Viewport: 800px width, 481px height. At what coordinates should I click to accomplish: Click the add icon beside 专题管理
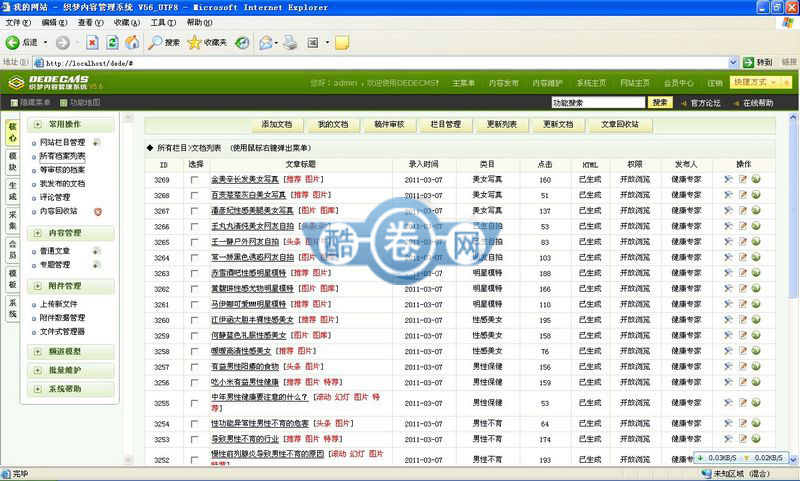(96, 265)
